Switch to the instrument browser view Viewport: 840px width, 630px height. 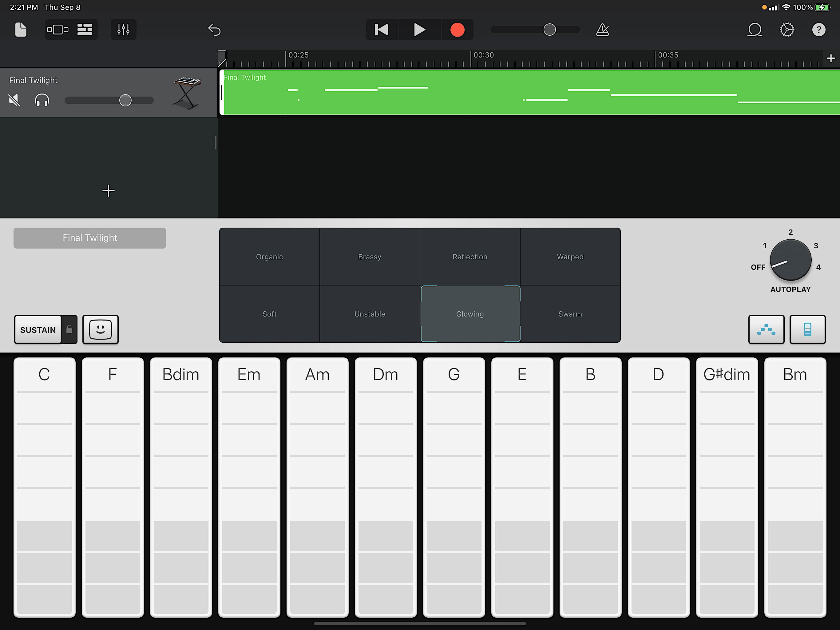pyautogui.click(x=58, y=30)
